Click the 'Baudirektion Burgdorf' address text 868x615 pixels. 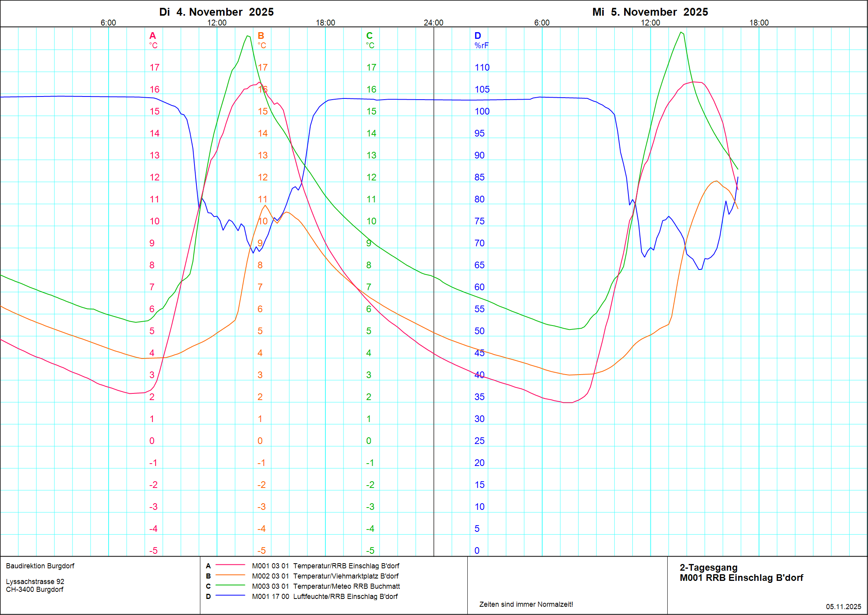coord(40,566)
